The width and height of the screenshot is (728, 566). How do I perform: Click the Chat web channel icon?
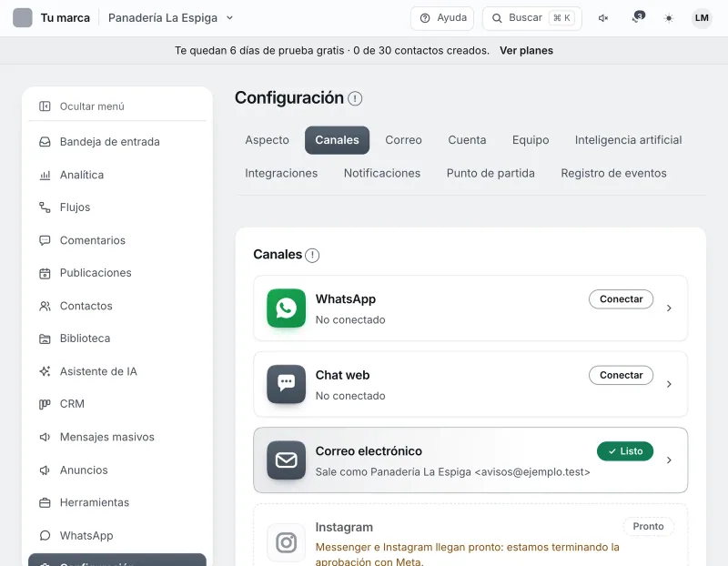(x=287, y=384)
